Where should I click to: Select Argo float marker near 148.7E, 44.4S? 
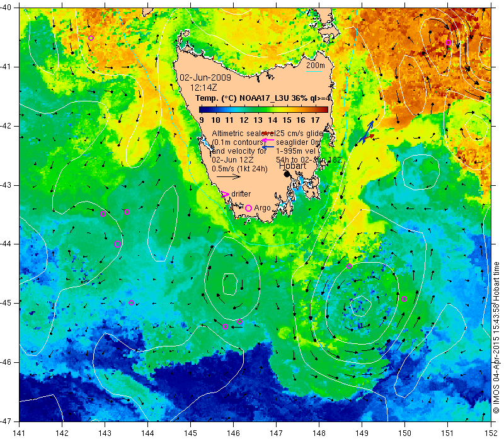click(x=350, y=266)
